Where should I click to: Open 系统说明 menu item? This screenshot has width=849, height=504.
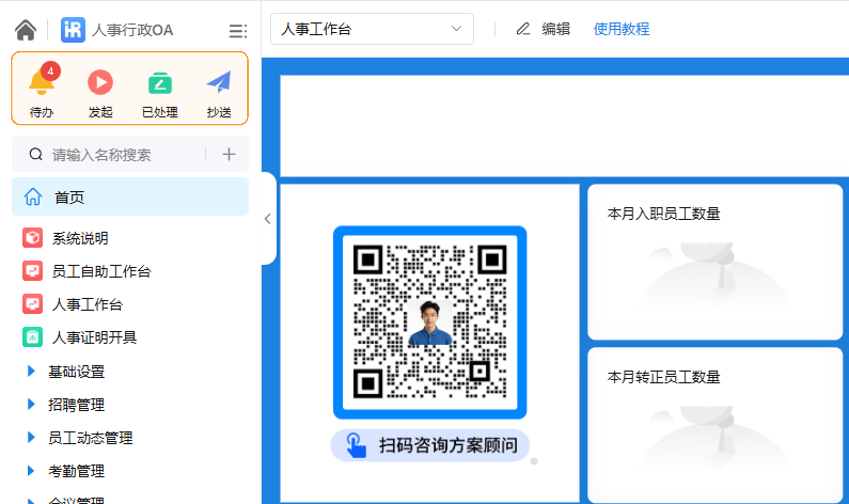pos(80,238)
